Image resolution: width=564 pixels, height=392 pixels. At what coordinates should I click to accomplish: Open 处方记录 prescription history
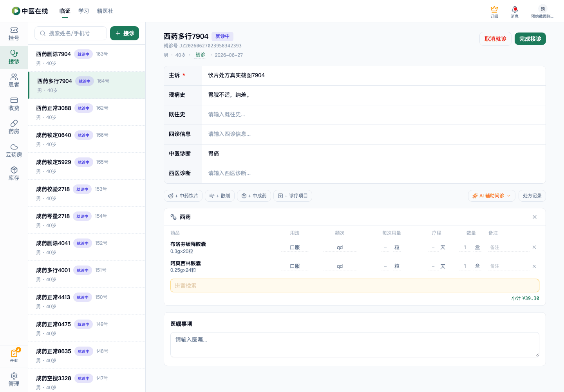[x=532, y=196]
